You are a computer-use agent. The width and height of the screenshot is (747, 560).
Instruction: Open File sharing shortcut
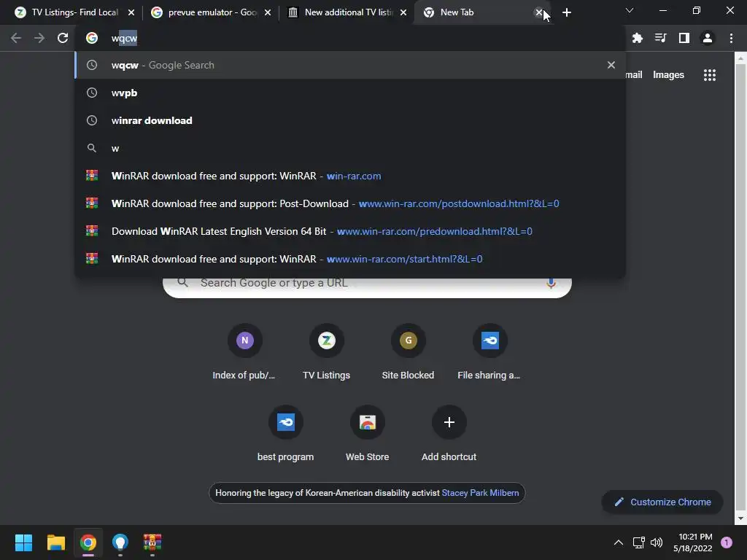(489, 352)
